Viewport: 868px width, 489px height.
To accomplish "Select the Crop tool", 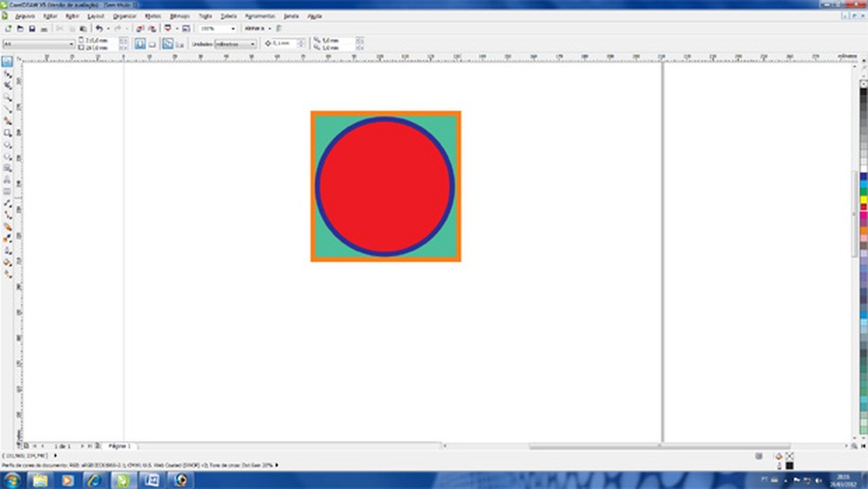I will (x=7, y=86).
